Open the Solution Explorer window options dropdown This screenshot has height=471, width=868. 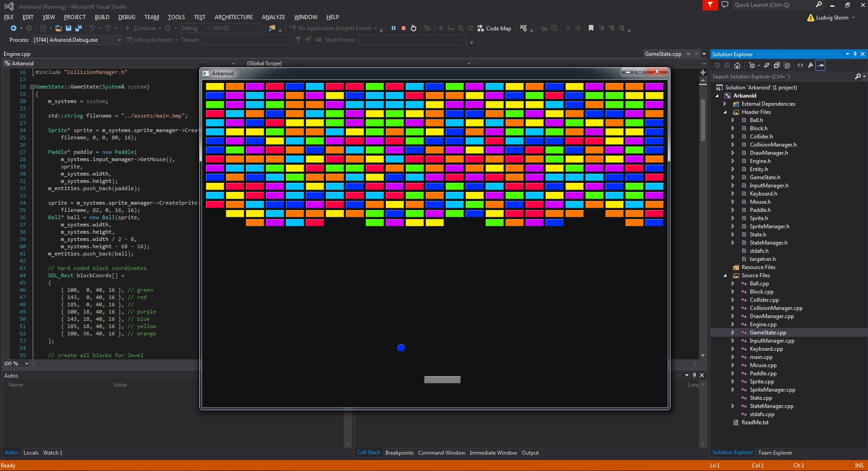tap(847, 54)
